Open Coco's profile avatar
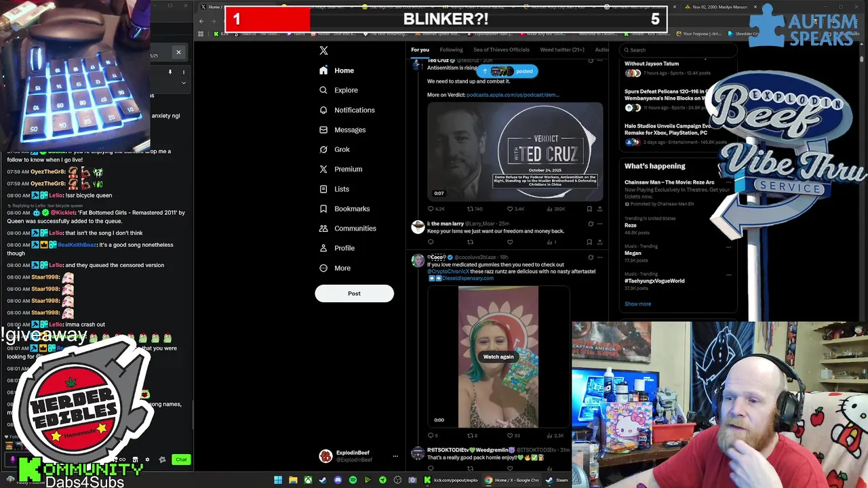 [x=418, y=260]
